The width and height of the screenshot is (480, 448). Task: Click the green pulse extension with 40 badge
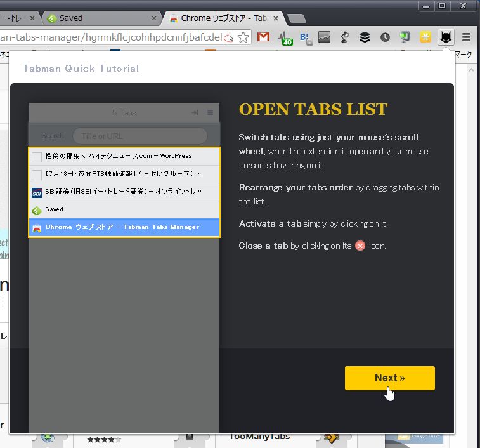[x=285, y=38]
